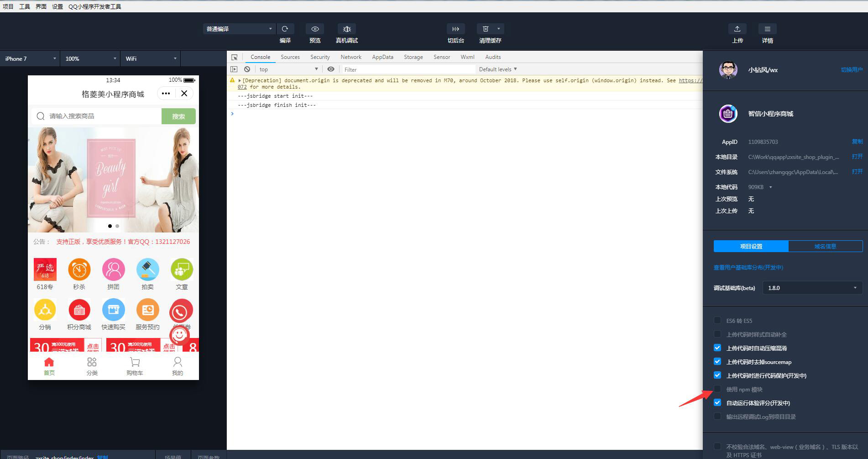Uncheck 上传代码时去掉sourcemap
This screenshot has height=459, width=868.
pos(717,361)
